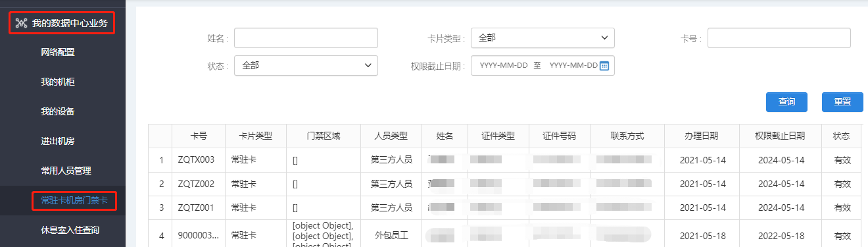Screen dimensions: 868x247
Task: Click the 姓名 column header
Action: point(445,136)
